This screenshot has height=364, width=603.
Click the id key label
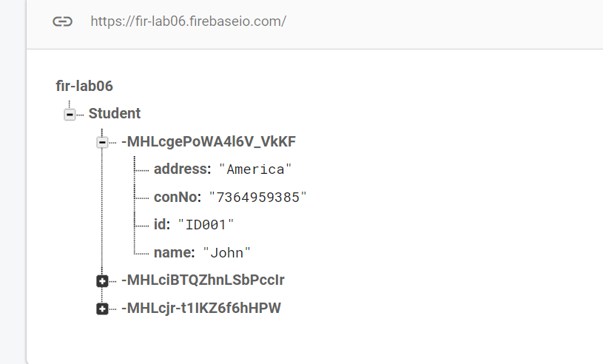click(162, 224)
